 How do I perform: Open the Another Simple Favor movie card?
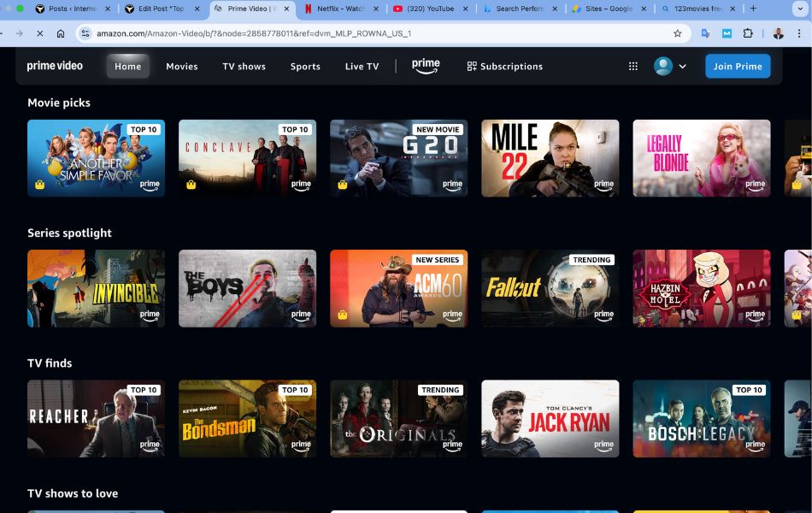pos(97,158)
